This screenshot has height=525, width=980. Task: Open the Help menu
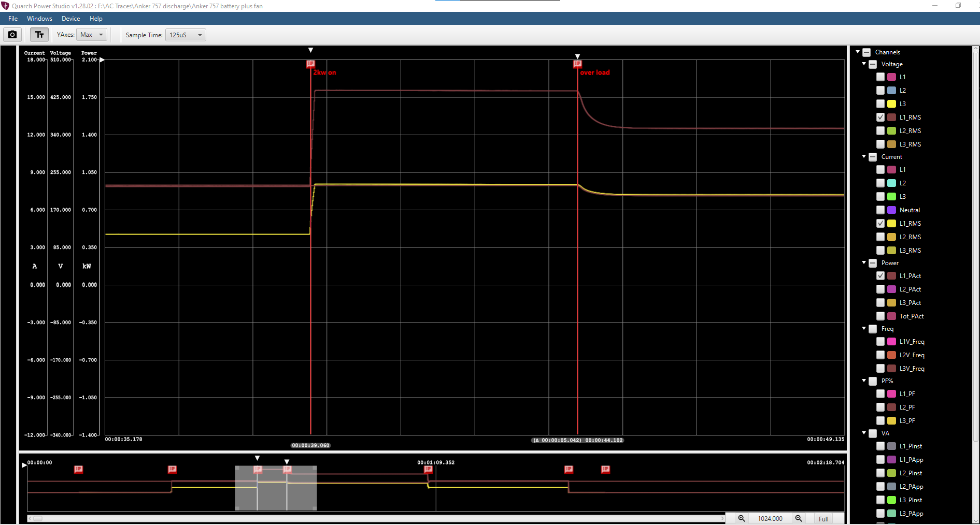[96, 19]
